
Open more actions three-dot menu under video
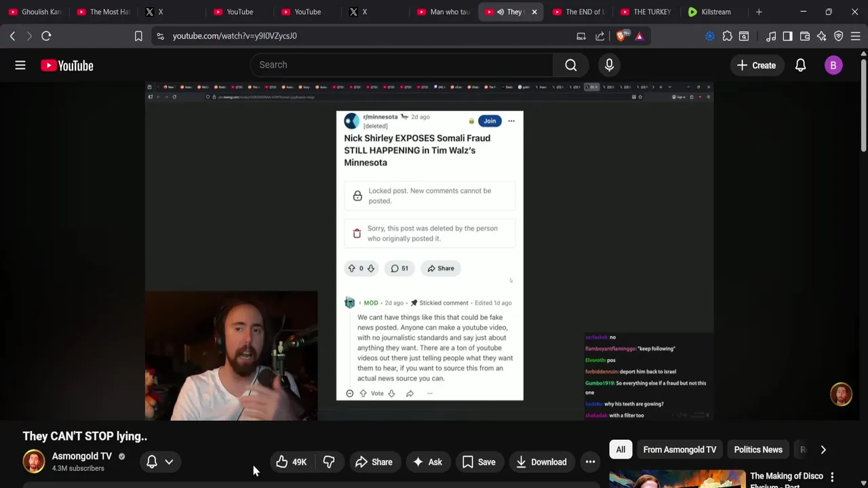pyautogui.click(x=590, y=462)
